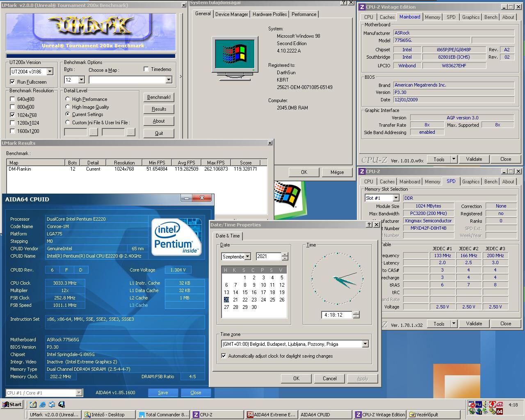Open the UT200x Version dropdown

point(50,71)
